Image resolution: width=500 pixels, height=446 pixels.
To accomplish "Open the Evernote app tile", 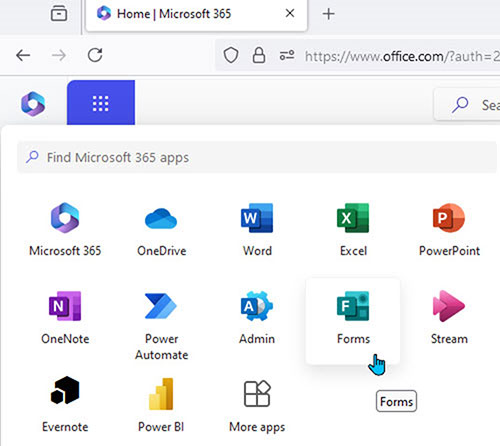I will [65, 405].
